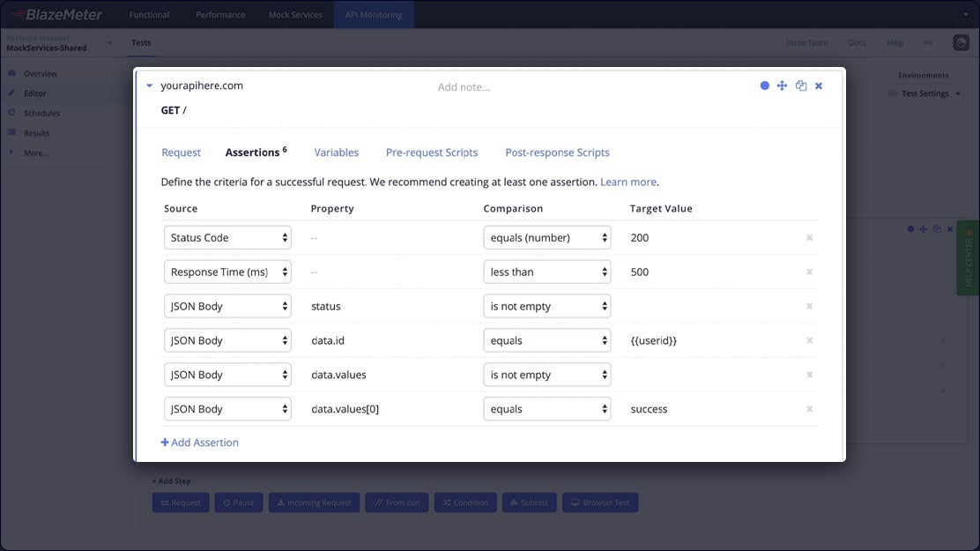Remove the Status Code assertion row
The width and height of the screenshot is (980, 551).
click(x=809, y=238)
